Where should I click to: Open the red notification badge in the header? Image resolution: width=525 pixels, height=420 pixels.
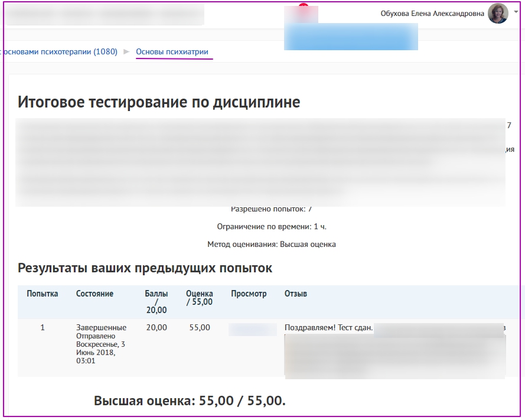click(x=304, y=6)
